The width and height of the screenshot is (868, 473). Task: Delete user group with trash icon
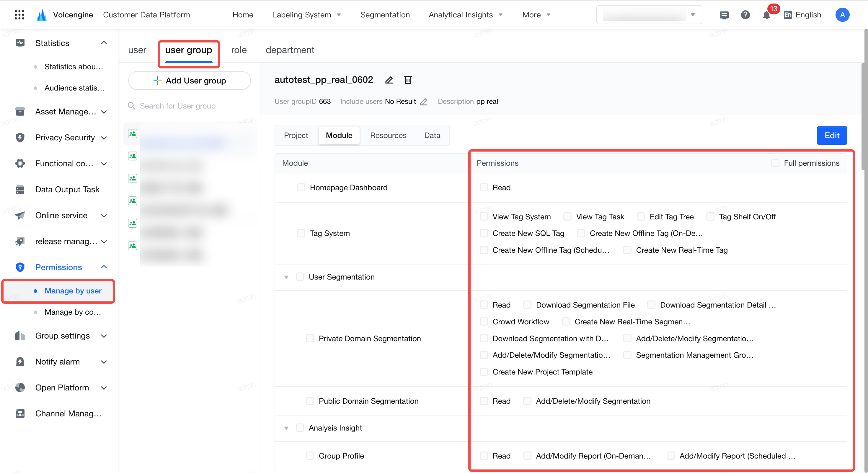tap(408, 80)
